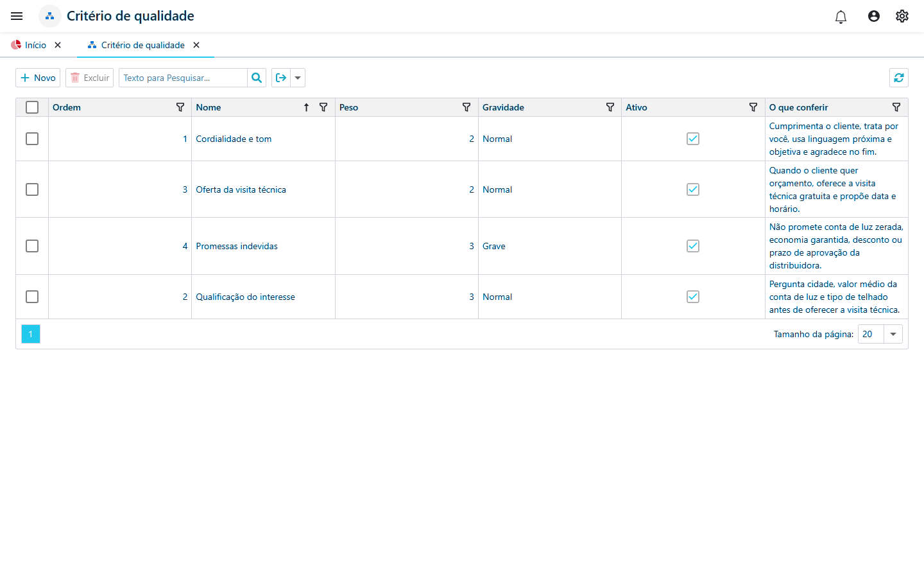Screen dimensions: 924x578
Task: Open filter for Nome column
Action: (x=323, y=107)
